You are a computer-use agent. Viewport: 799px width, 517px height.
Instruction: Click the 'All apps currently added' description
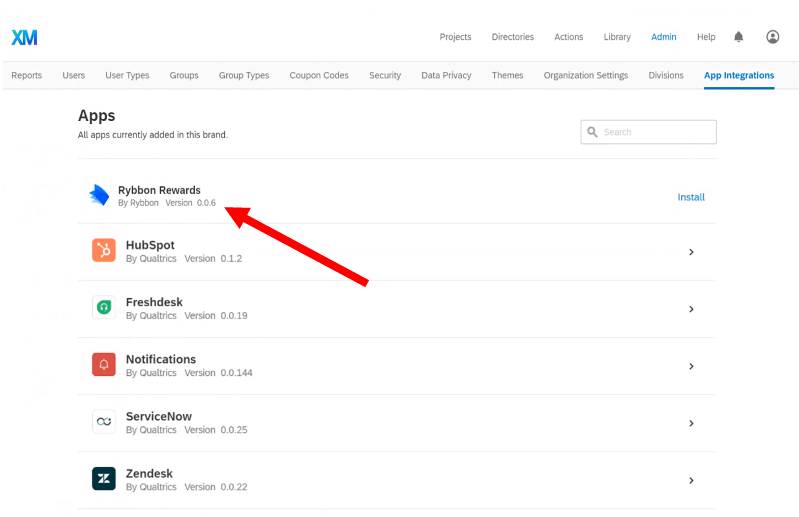pyautogui.click(x=153, y=135)
